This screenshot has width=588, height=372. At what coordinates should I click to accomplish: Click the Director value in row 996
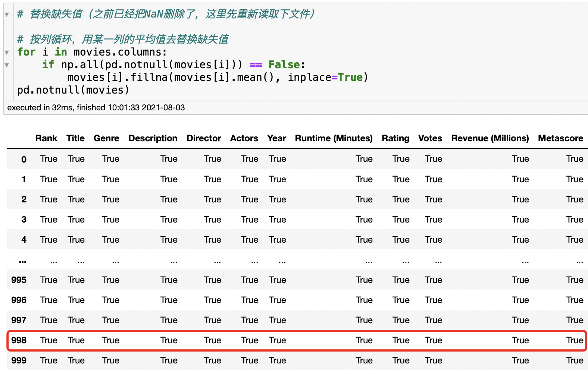213,300
